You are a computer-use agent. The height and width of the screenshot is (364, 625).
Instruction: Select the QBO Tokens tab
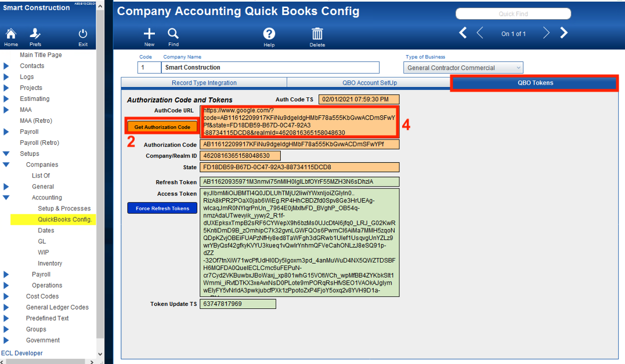[535, 83]
